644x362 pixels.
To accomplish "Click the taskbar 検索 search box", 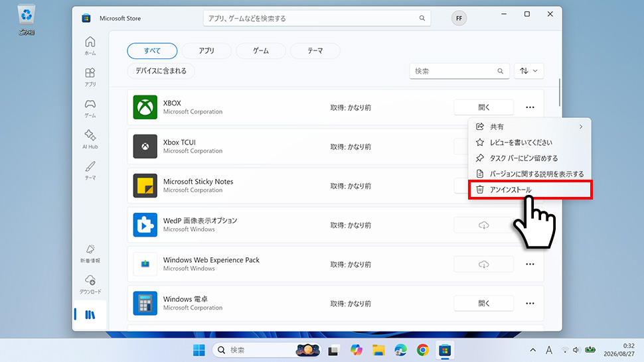I will [267, 350].
